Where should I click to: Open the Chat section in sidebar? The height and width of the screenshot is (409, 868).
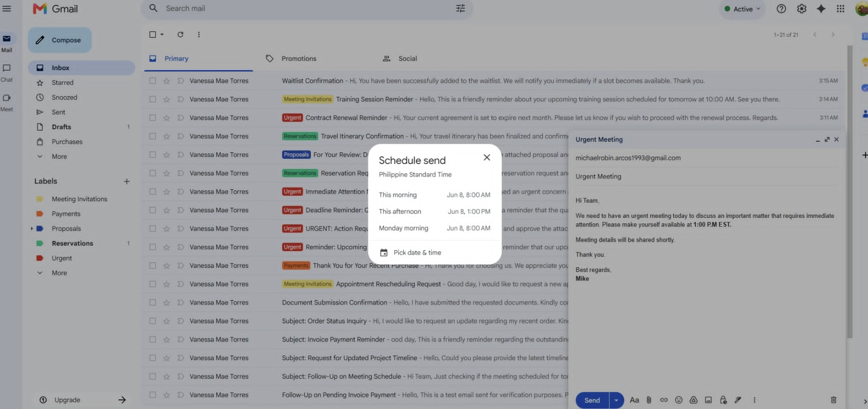(x=7, y=73)
